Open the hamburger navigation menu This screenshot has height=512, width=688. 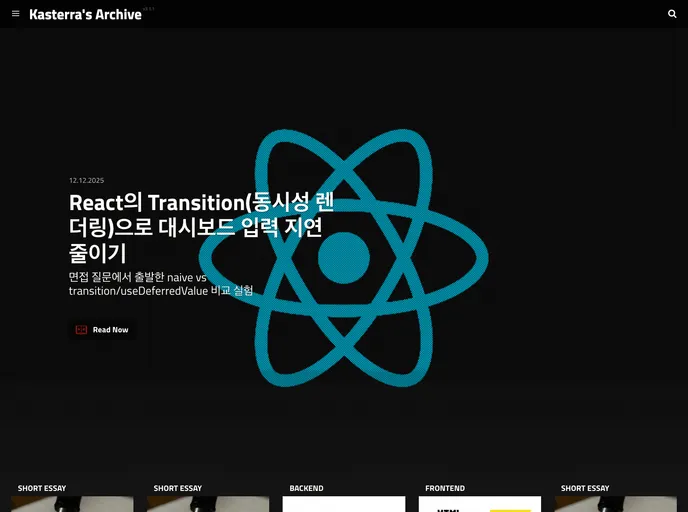coord(15,14)
